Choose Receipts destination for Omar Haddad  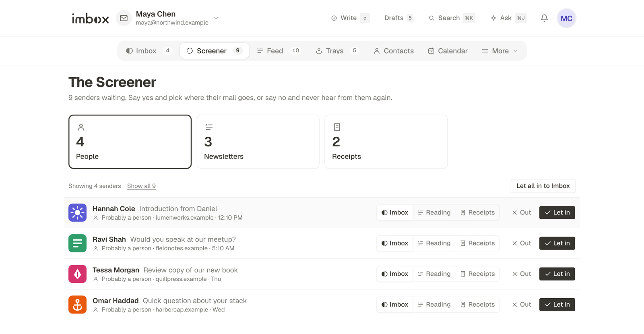pos(477,305)
